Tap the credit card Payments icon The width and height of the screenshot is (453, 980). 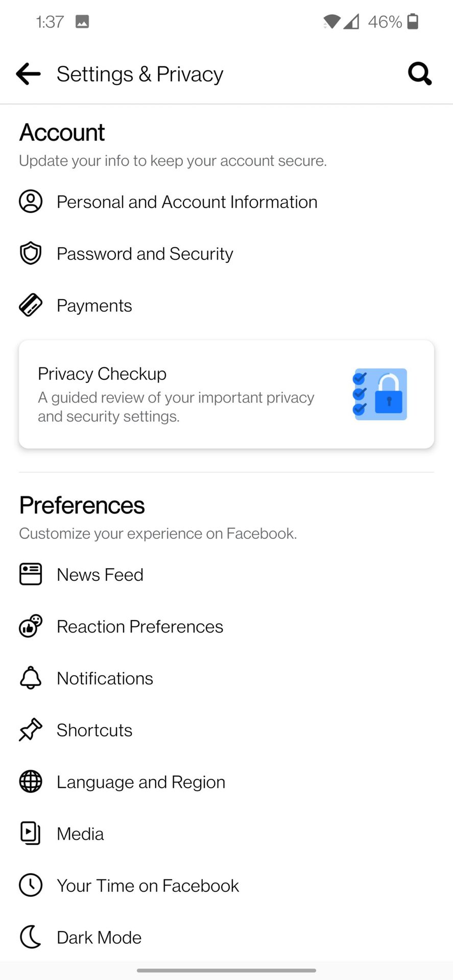(x=31, y=305)
